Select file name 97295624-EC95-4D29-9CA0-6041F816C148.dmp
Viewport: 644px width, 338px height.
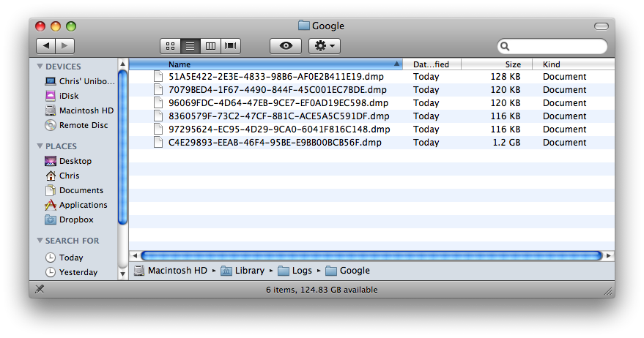pos(279,129)
